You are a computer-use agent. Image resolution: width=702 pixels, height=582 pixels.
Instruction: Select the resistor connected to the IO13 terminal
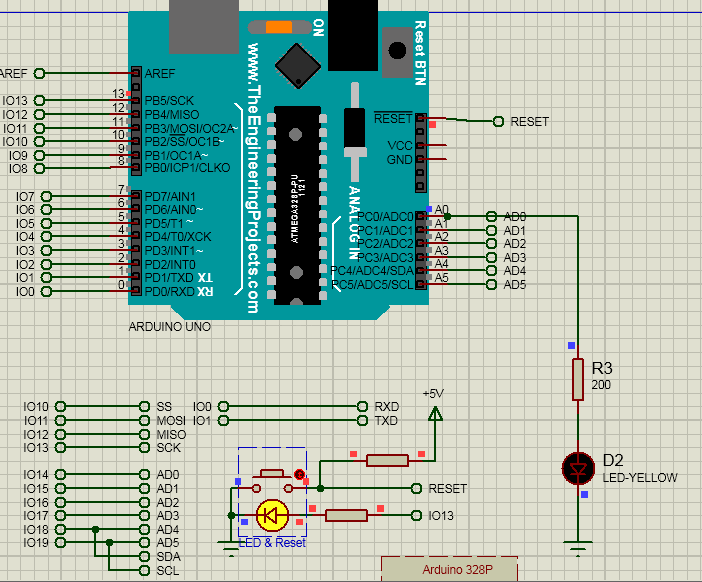pyautogui.click(x=347, y=515)
